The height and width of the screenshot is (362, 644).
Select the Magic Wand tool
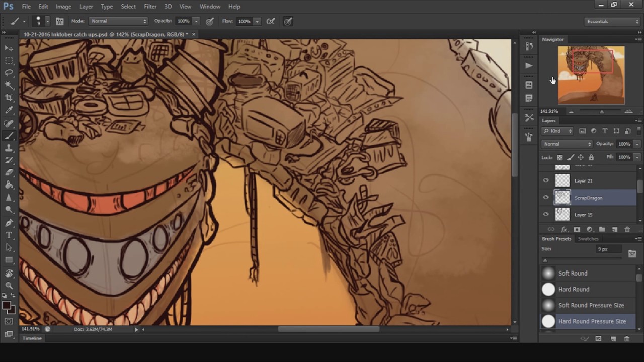click(x=9, y=85)
